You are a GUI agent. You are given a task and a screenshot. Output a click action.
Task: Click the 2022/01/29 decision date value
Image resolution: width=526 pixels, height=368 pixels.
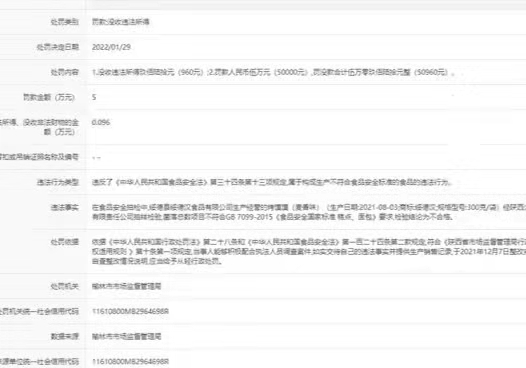point(111,47)
